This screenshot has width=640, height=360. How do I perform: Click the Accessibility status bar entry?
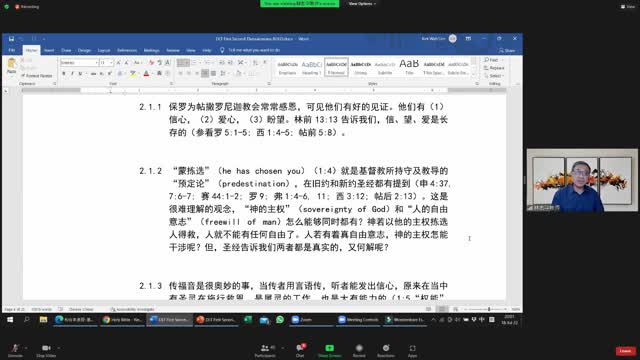[x=132, y=309]
